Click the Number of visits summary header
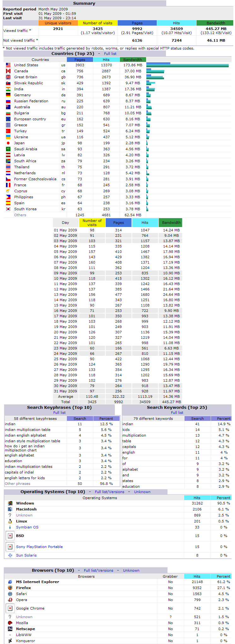This screenshot has width=235, height=644. click(x=97, y=23)
